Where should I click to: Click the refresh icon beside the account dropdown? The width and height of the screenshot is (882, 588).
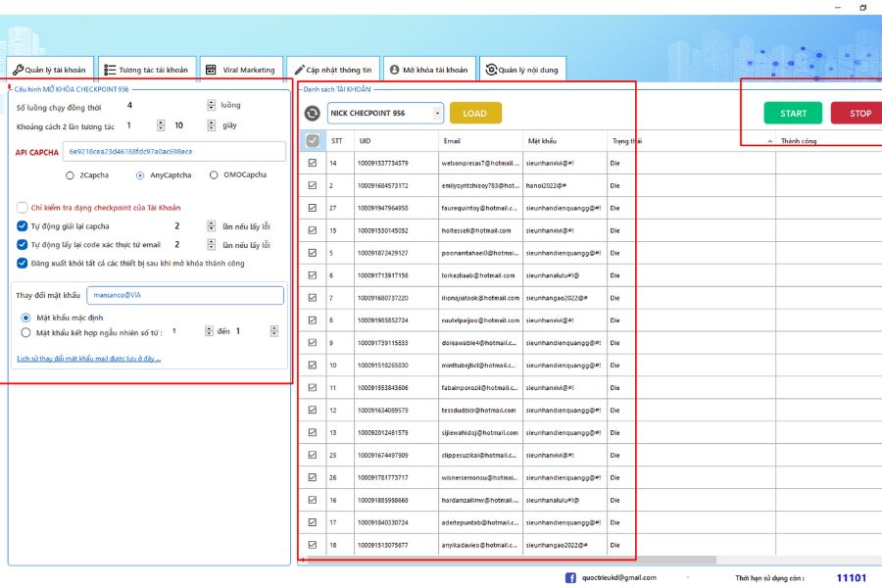click(x=313, y=114)
